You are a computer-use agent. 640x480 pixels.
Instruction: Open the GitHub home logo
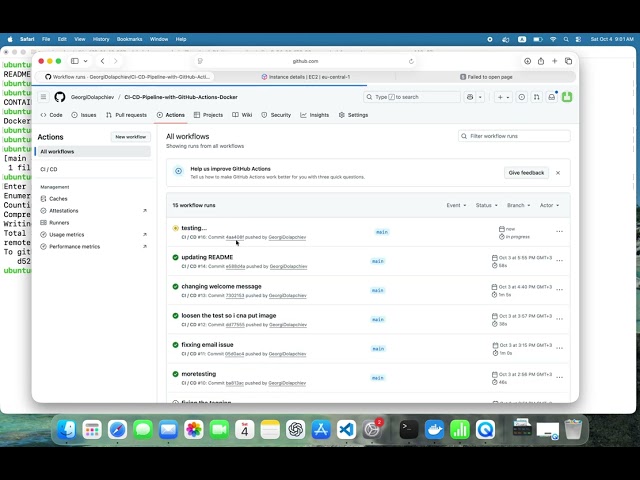pos(60,97)
